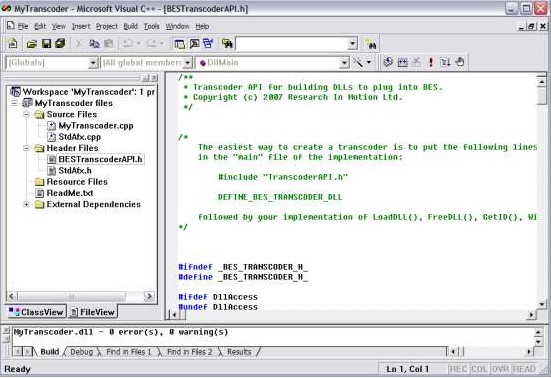
Task: Collapse the Header Files folder
Action: point(26,148)
